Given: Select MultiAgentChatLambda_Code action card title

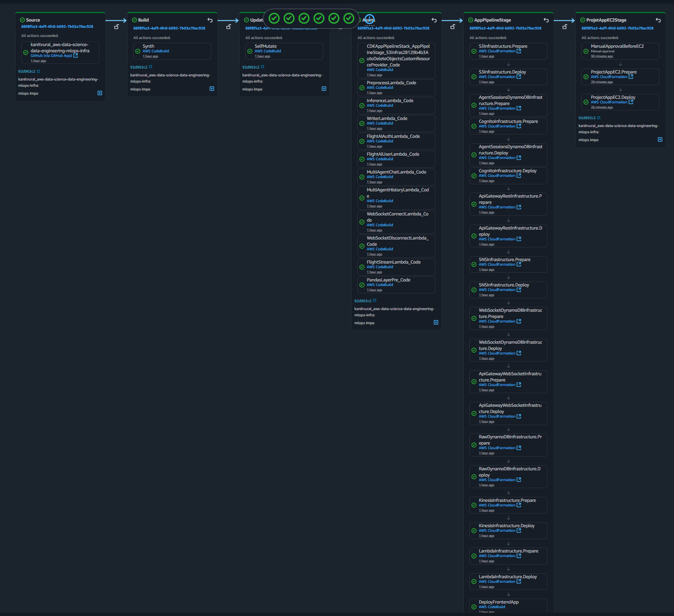Looking at the screenshot, I should pyautogui.click(x=396, y=172).
